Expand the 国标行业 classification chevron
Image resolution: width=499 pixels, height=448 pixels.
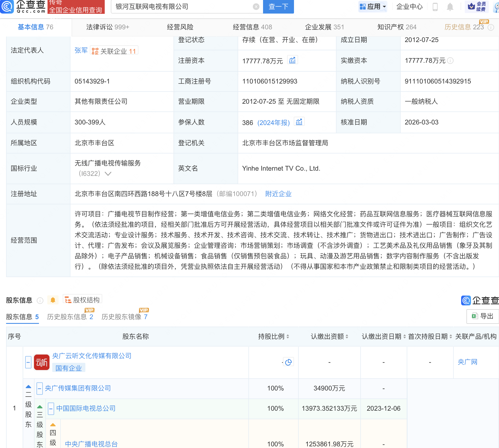(108, 174)
